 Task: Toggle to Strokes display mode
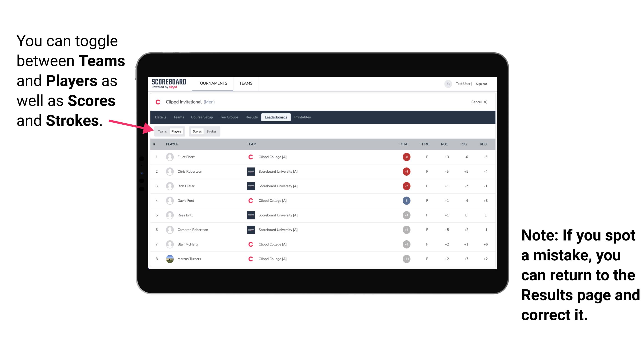tap(211, 131)
